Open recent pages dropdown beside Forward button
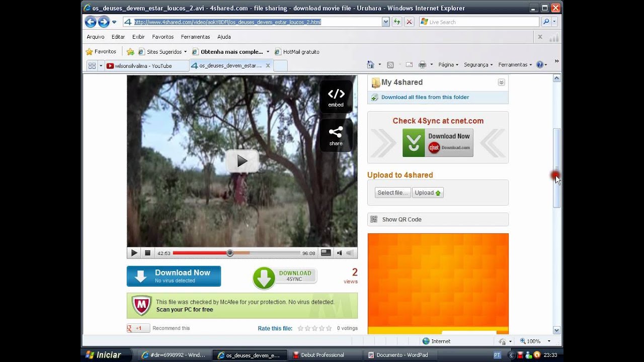644x362 pixels. pyautogui.click(x=114, y=22)
